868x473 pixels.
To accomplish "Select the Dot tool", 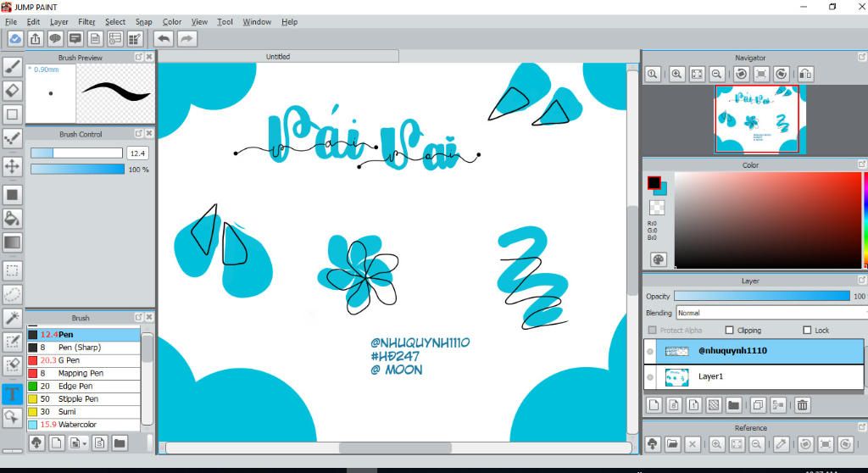I will coord(12,138).
